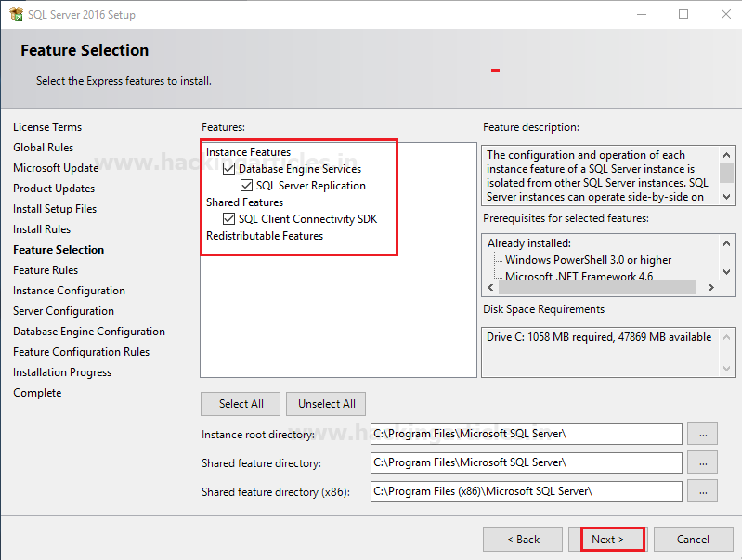
Task: Return to previous step with Back
Action: pyautogui.click(x=523, y=540)
